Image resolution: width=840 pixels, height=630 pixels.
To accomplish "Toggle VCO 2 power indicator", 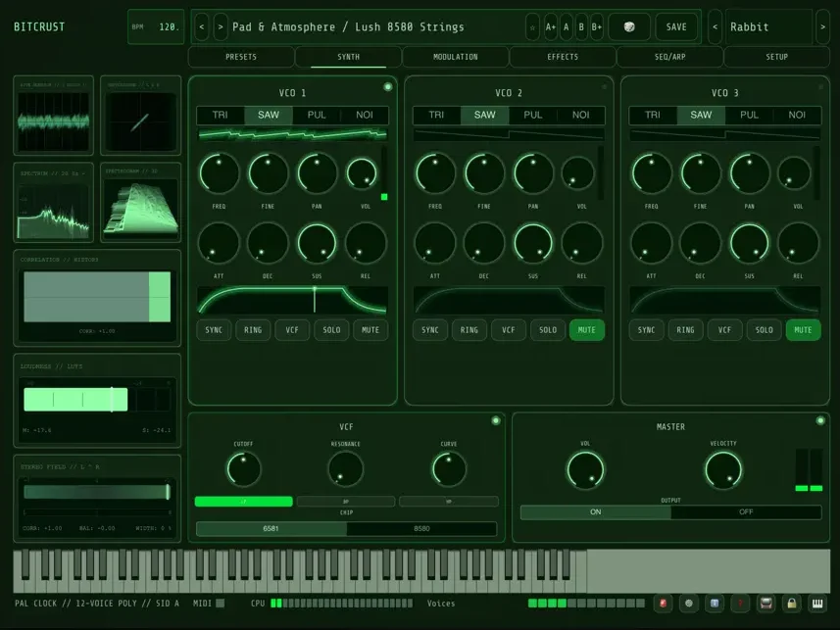I will (605, 87).
